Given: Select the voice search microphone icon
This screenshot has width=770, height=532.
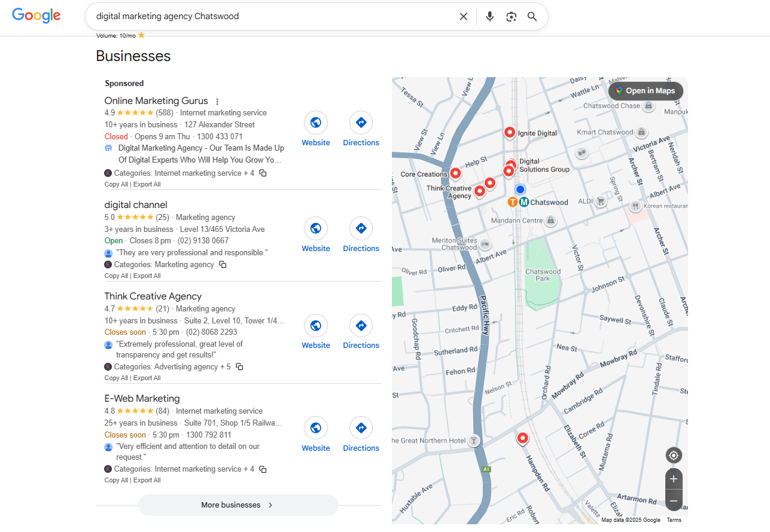Looking at the screenshot, I should click(489, 16).
